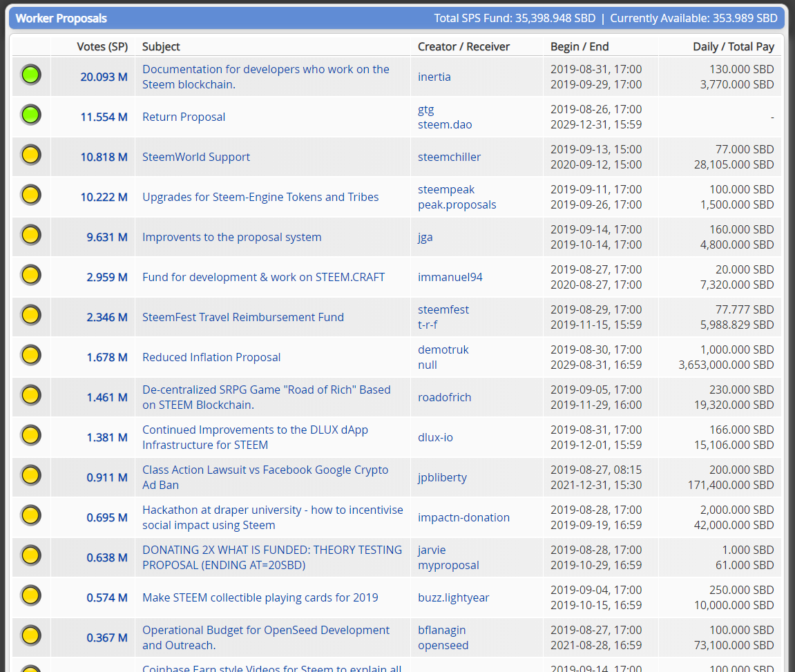
Task: Open null receiver account link
Action: [x=428, y=365]
